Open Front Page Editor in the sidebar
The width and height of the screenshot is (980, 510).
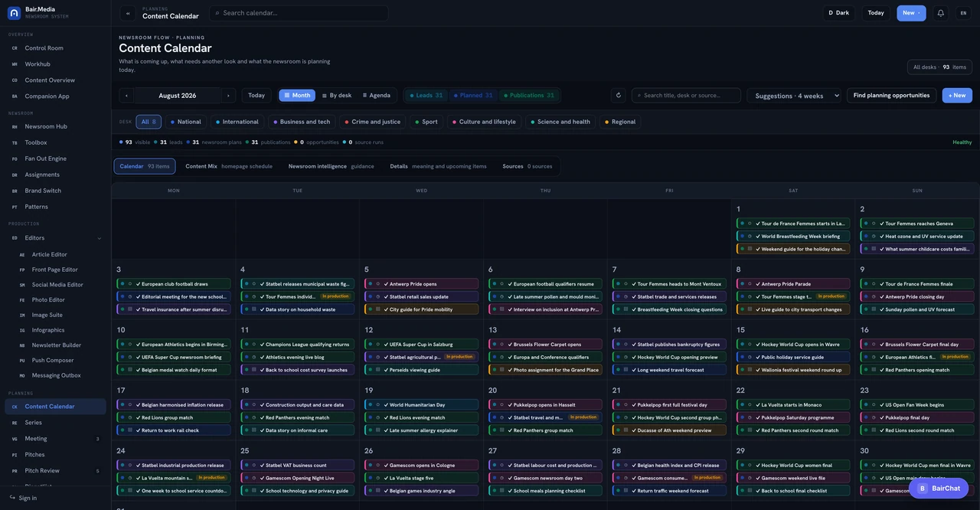[x=60, y=270]
